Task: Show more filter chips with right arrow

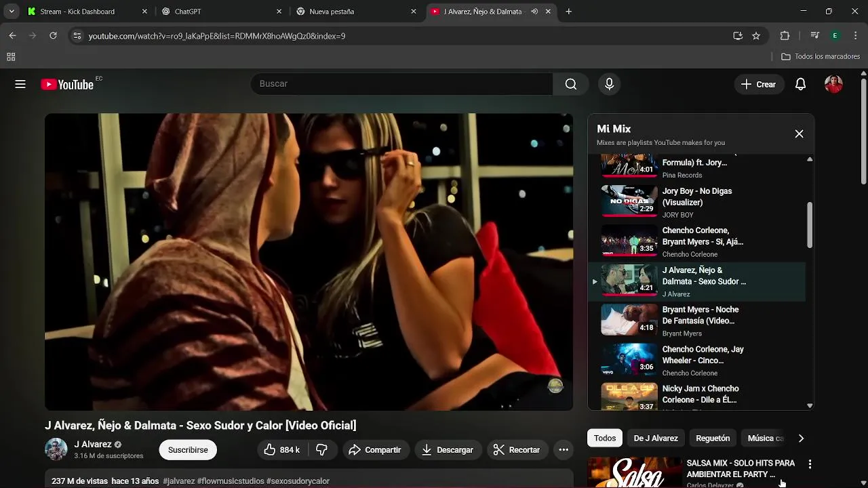Action: [x=801, y=439]
